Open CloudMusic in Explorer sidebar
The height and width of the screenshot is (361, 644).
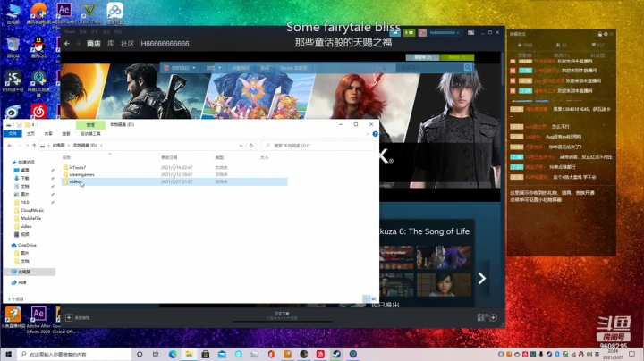pyautogui.click(x=32, y=210)
